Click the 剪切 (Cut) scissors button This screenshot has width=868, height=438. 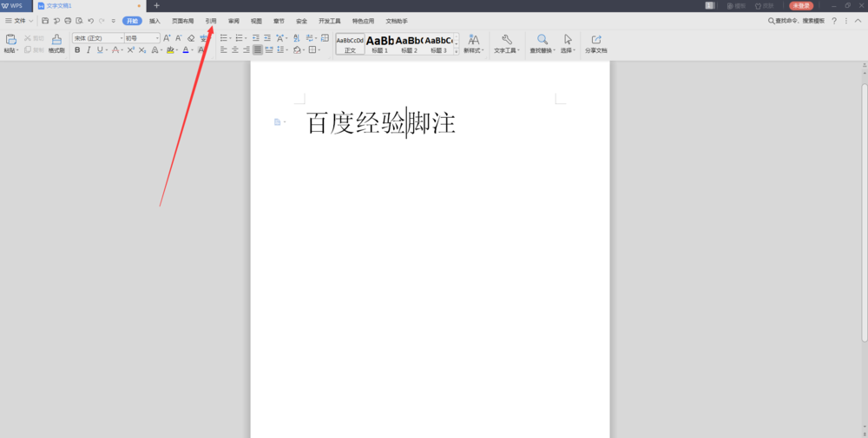pos(34,38)
